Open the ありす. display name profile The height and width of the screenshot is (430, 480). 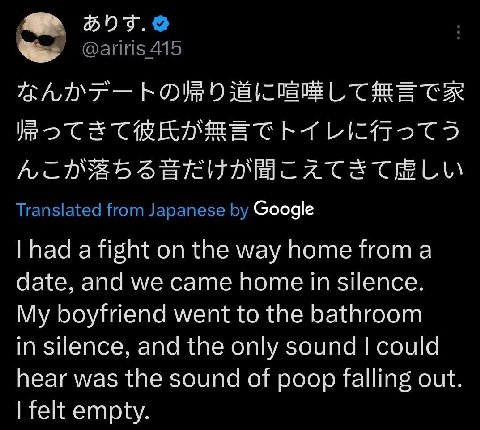pos(115,24)
